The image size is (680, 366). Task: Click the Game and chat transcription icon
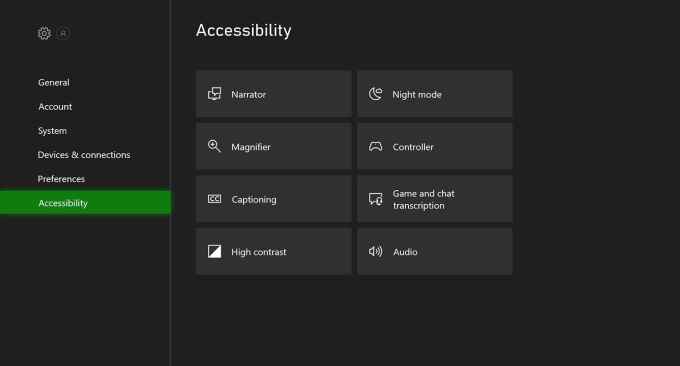coord(376,199)
